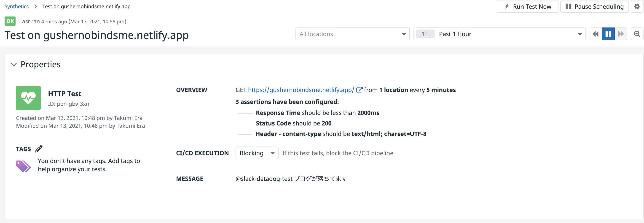Screen dimensions: 644x223
Task: Click the test ID pen-gbv-3xn text
Action: coord(69,104)
